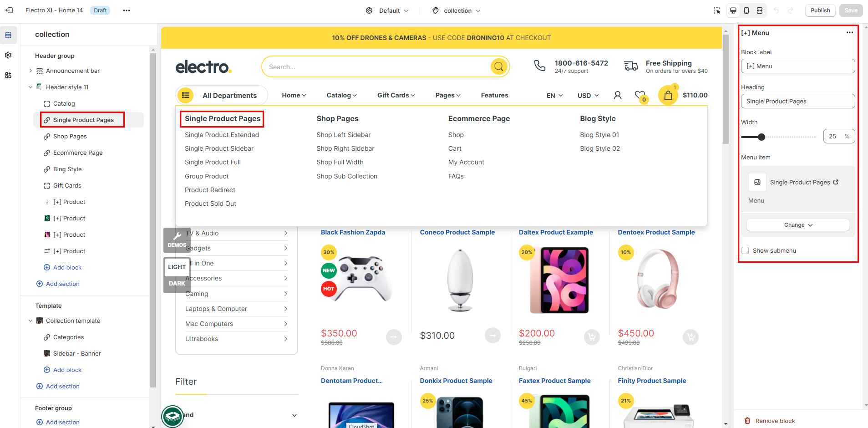Click the circular layers badge at bottom left

(x=173, y=416)
